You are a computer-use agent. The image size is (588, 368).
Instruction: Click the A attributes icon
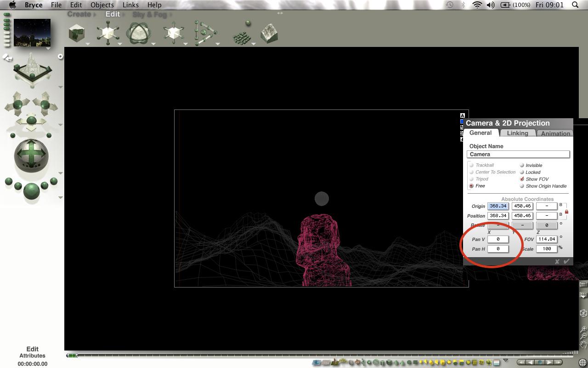(462, 115)
